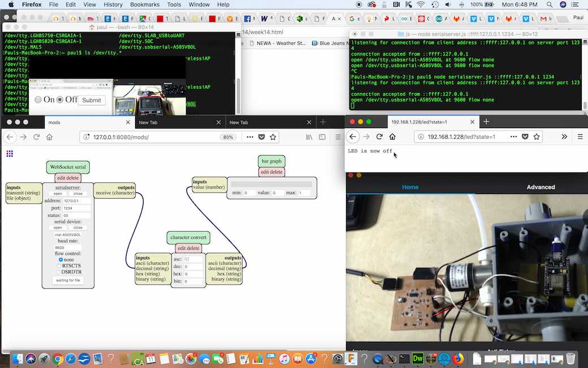588x368 pixels.
Task: Click edit delete under bar graph
Action: 271,172
